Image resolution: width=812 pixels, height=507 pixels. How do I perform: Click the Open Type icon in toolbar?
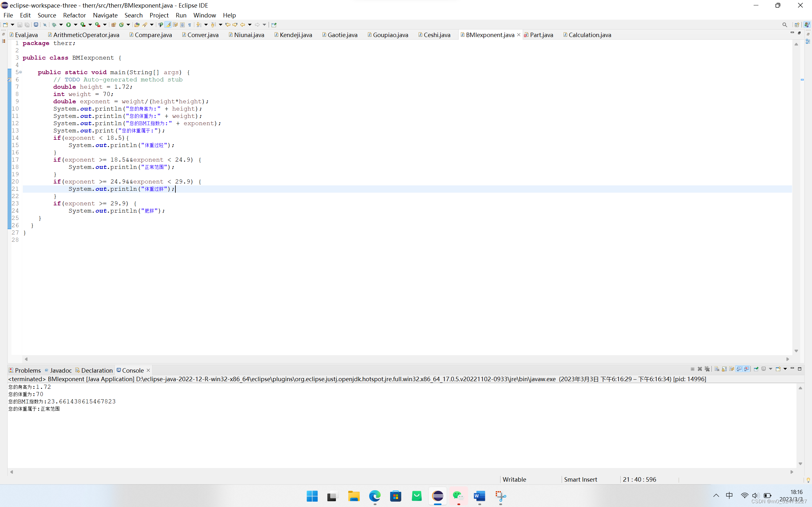click(137, 25)
